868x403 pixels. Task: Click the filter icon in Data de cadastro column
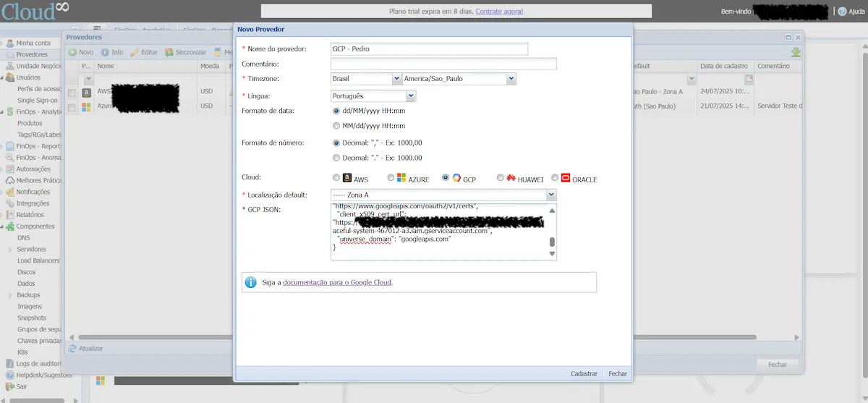(x=749, y=78)
